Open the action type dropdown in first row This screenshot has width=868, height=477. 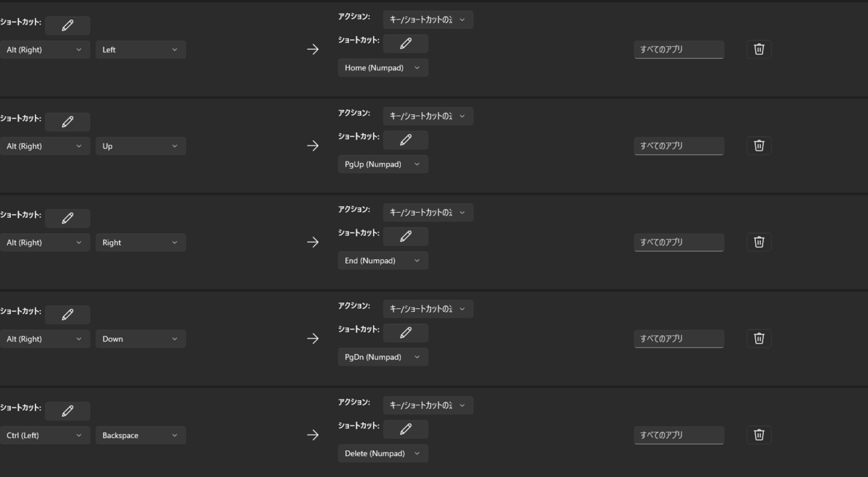click(427, 20)
